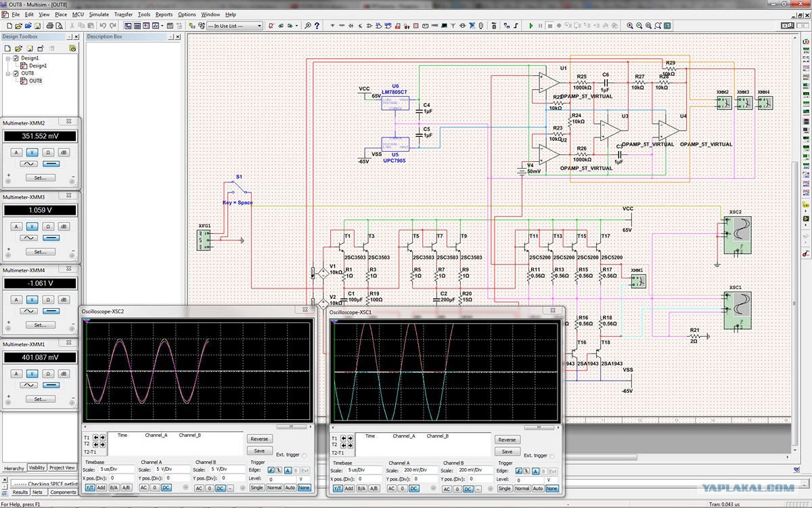Screen dimensions: 812x508
Task: Click Place Transistor icon in component toolbar
Action: pos(360,26)
